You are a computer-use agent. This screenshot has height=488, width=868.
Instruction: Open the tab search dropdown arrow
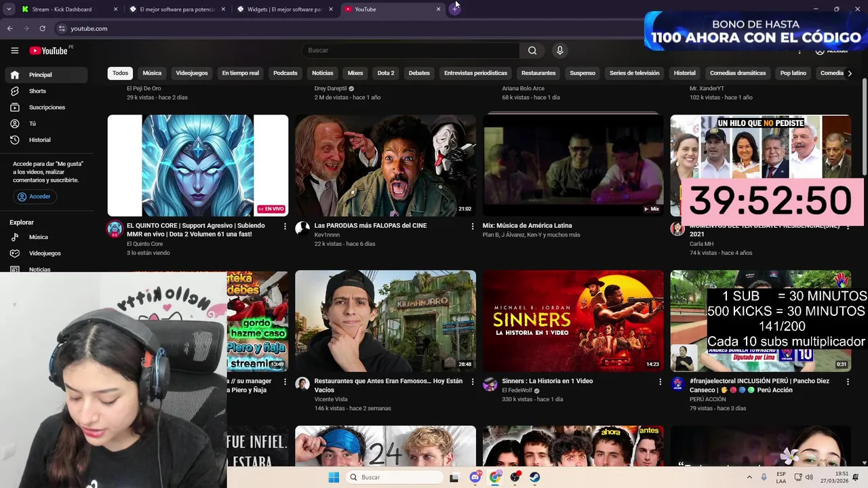click(9, 9)
